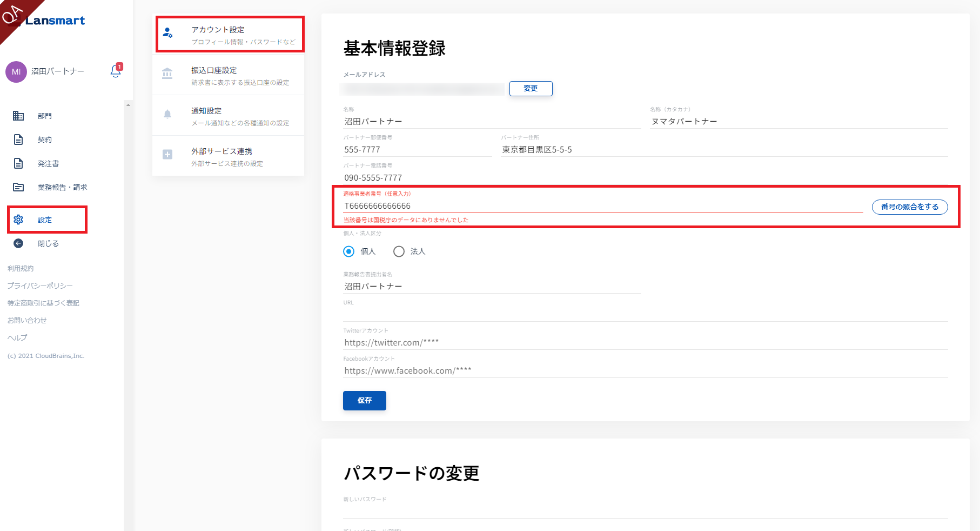
Task: Click the Twitterアカウント input field
Action: pos(645,342)
